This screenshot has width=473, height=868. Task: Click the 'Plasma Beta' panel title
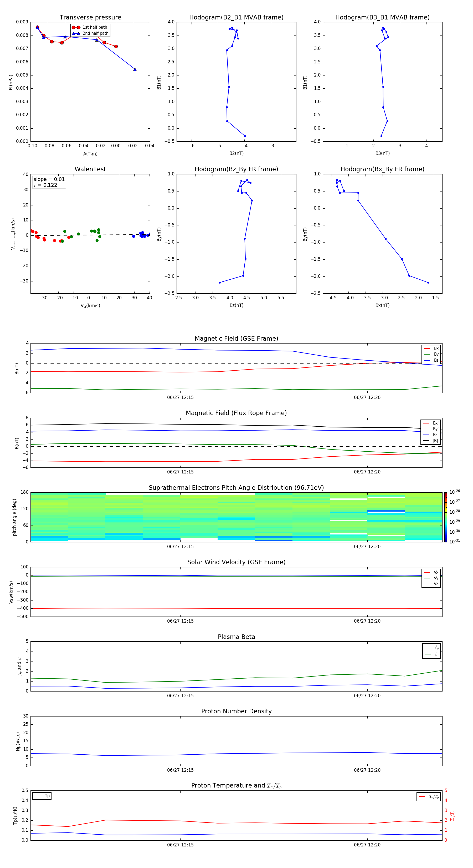[x=236, y=637]
